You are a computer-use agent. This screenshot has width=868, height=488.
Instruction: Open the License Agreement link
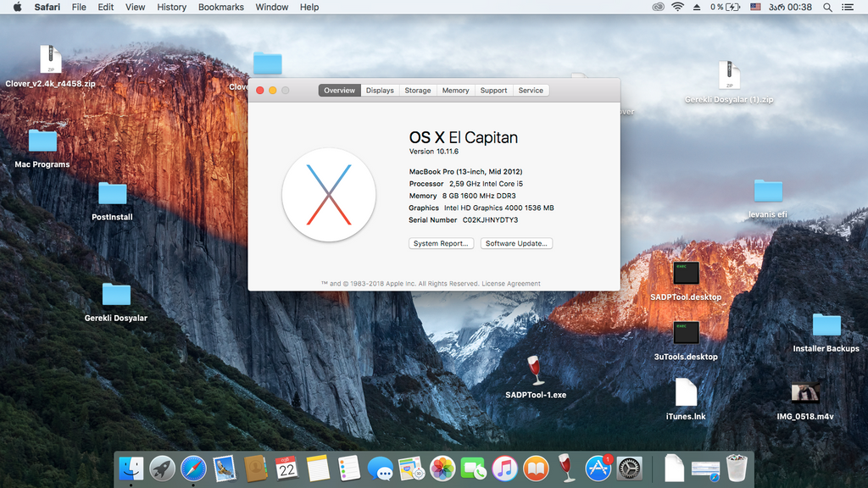(511, 284)
